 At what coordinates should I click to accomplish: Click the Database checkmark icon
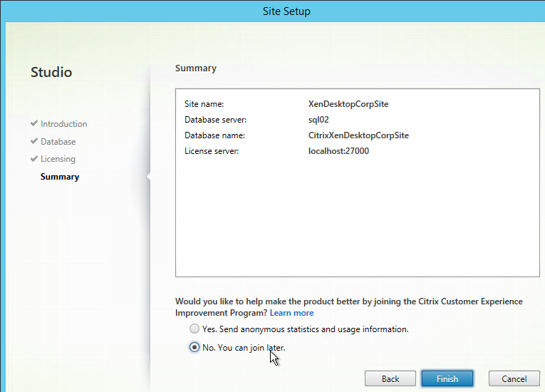click(x=34, y=141)
